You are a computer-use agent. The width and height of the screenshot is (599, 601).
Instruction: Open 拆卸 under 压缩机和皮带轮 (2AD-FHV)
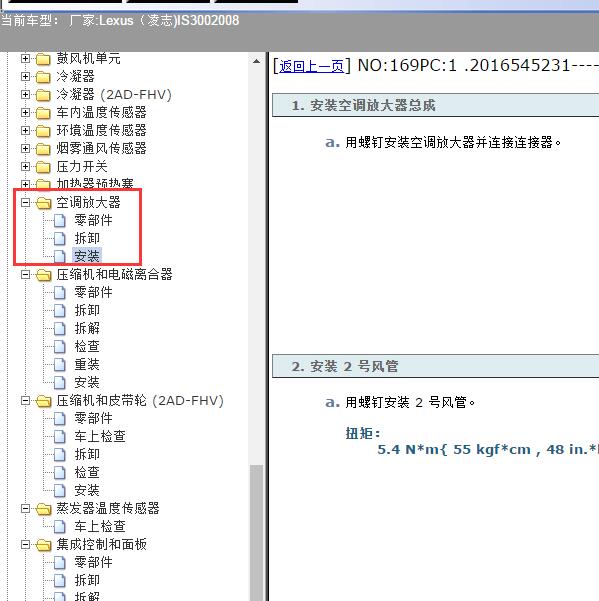point(87,454)
